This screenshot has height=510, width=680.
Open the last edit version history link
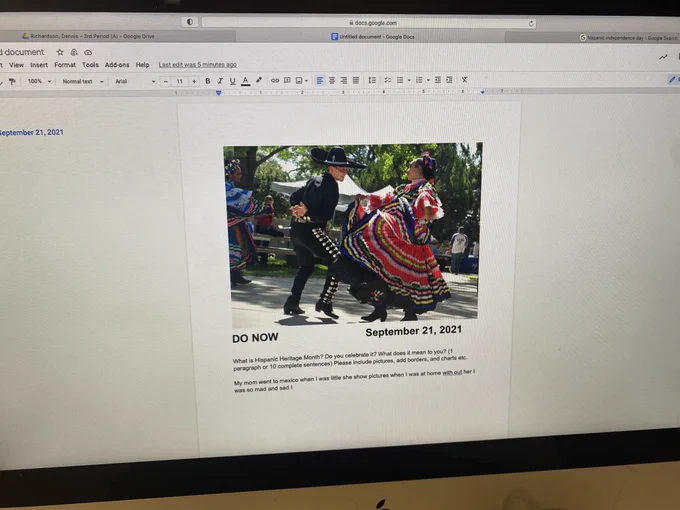click(x=198, y=65)
